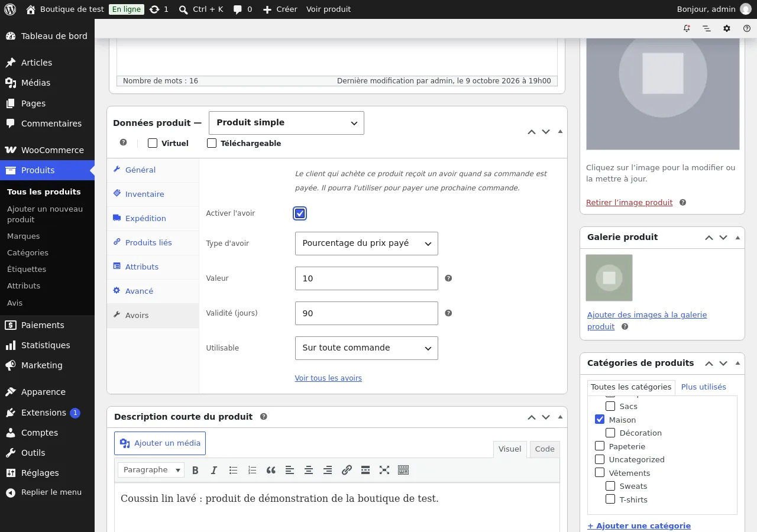Open the Type d'avoir dropdown
The height and width of the screenshot is (532, 757).
(367, 244)
